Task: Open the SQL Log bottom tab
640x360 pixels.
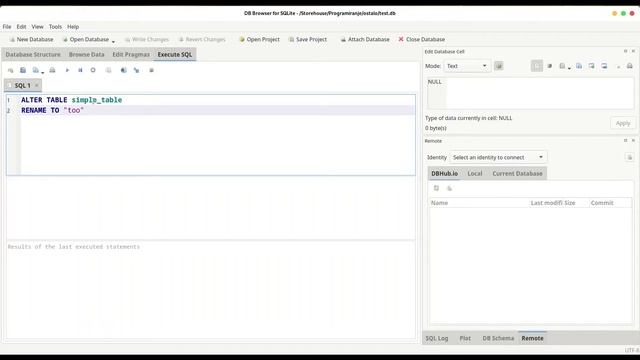Action: click(x=437, y=338)
